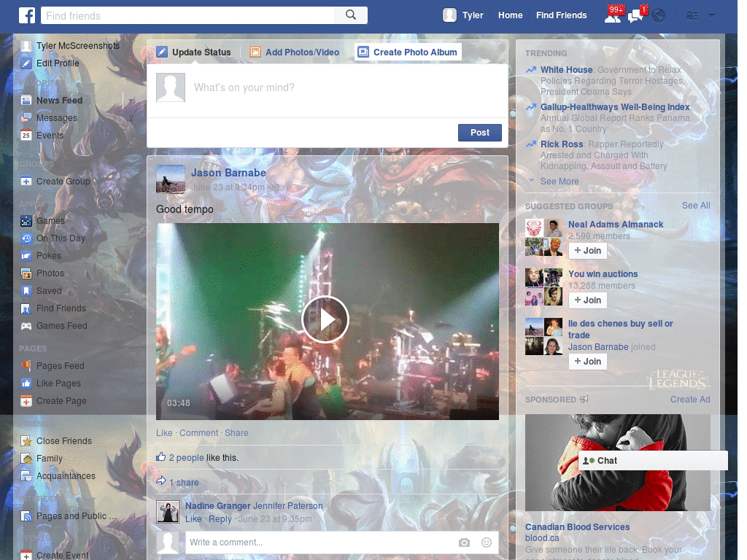Open the magnifying glass search icon
Viewport: 747px width, 560px height.
349,15
